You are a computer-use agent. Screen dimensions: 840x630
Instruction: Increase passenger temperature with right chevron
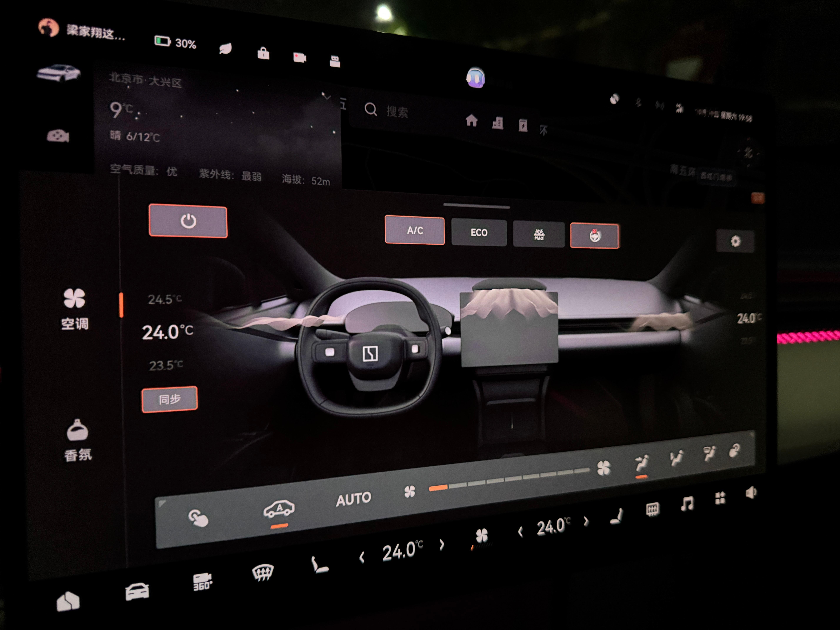586,521
